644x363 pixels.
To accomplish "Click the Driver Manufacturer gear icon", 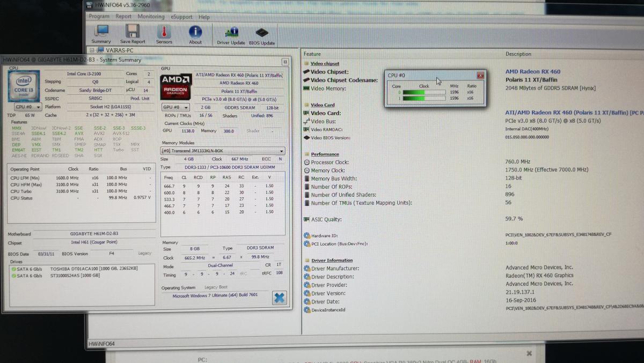I will tap(307, 269).
